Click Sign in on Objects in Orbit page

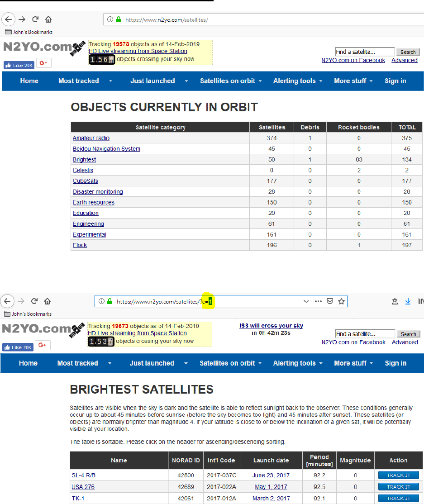pos(395,81)
